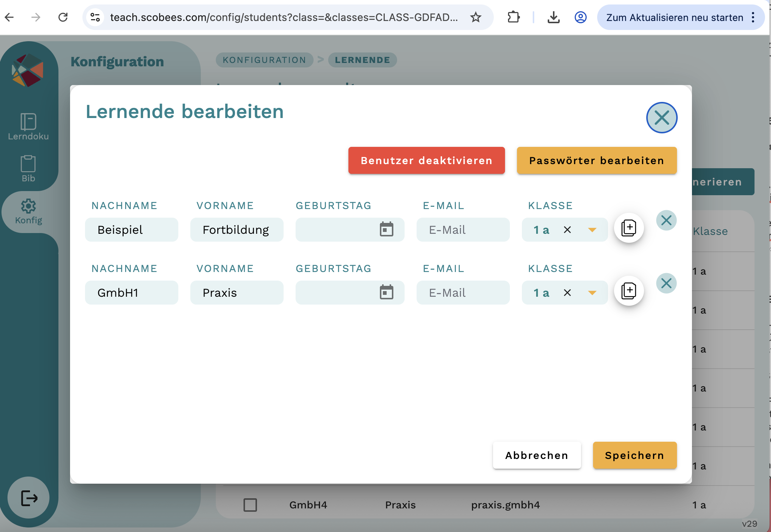Click the Konfig gear icon
Screen dimensions: 771x532
[x=28, y=206]
